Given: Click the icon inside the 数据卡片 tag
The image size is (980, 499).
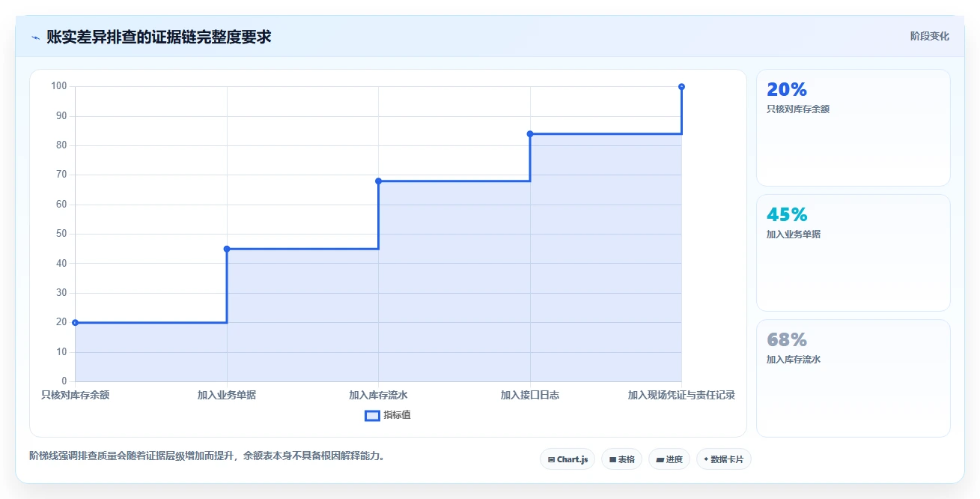Looking at the screenshot, I should 706,459.
